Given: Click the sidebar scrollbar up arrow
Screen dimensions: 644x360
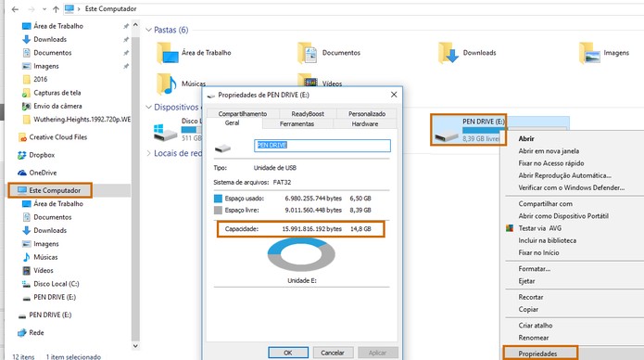Looking at the screenshot, I should (135, 25).
